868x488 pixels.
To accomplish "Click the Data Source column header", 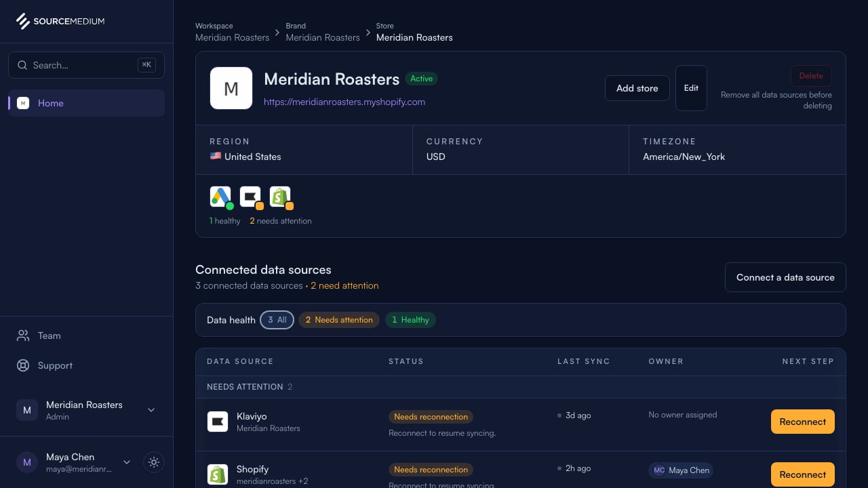I will [x=240, y=361].
